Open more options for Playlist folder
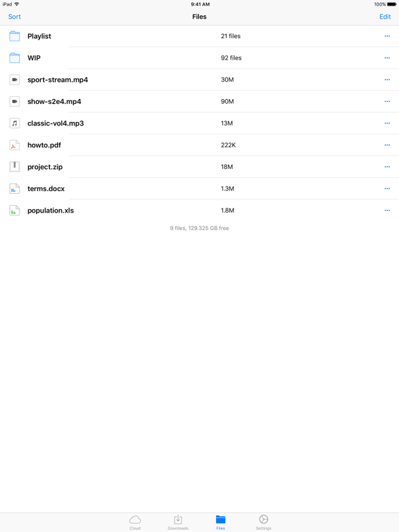 [x=387, y=36]
